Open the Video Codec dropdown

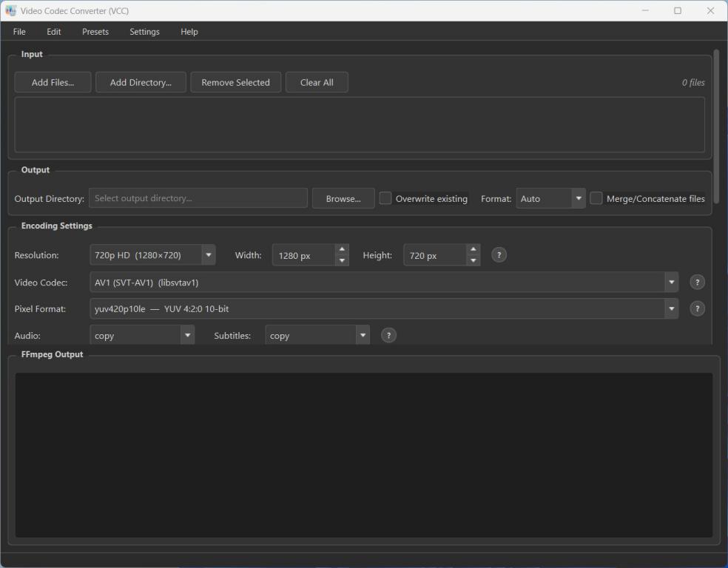[671, 282]
